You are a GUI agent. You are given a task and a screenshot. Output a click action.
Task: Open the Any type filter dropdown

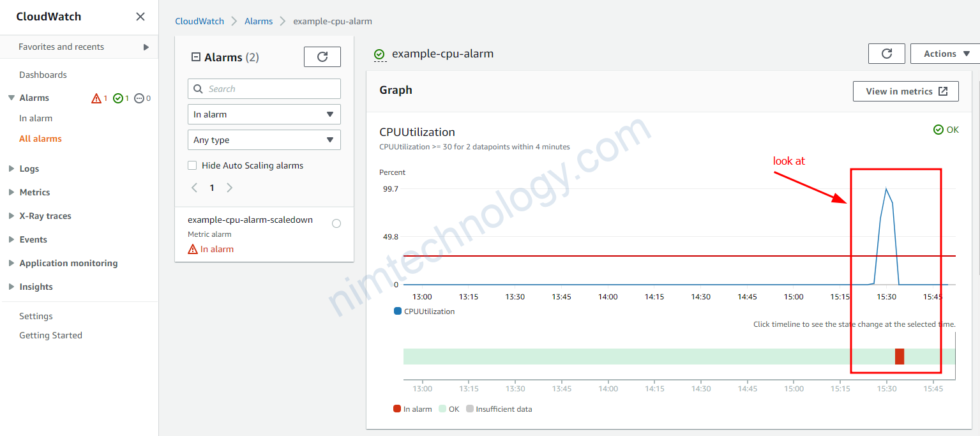(x=264, y=140)
